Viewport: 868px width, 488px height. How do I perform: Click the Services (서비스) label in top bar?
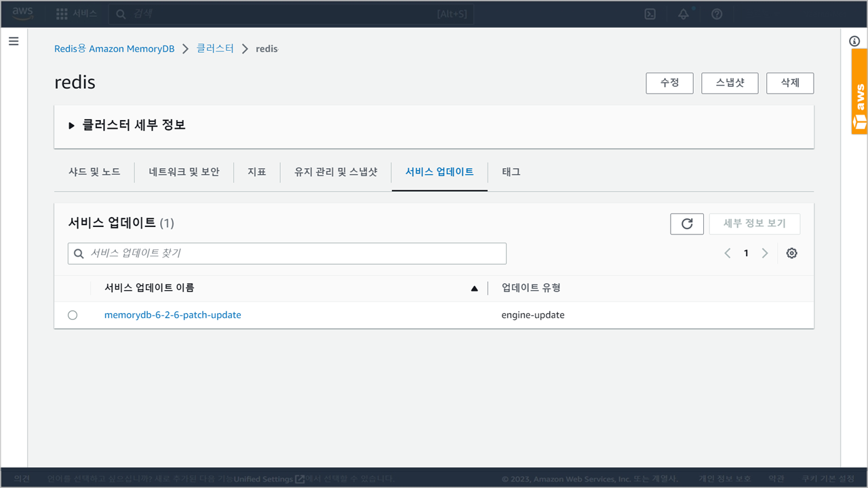coord(85,14)
